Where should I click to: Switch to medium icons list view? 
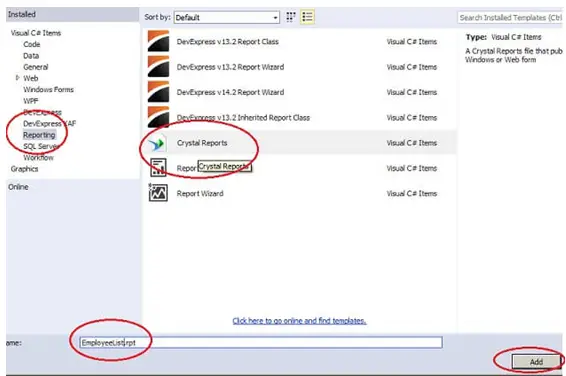pyautogui.click(x=307, y=17)
